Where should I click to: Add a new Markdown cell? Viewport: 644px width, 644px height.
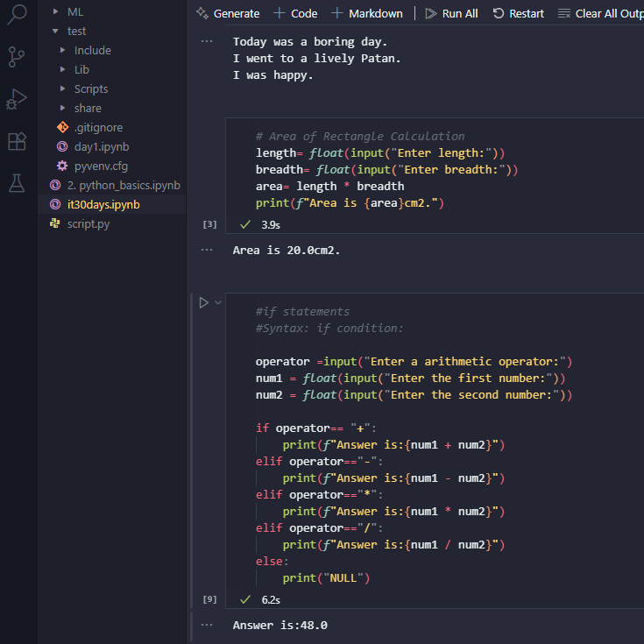[x=367, y=13]
